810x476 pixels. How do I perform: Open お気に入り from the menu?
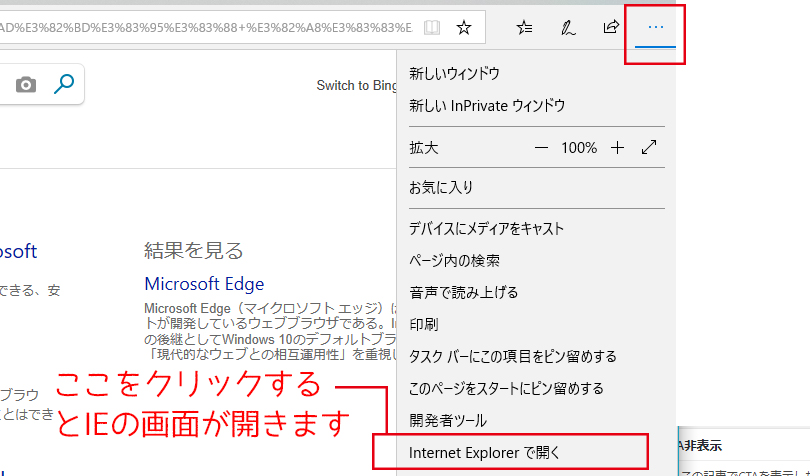536,188
